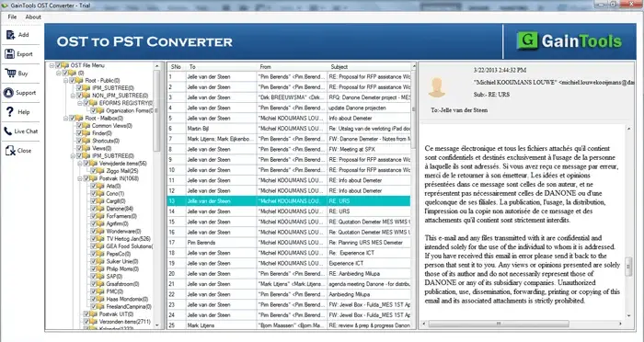Click the Danone(84) folder icon
The image size is (644, 342).
(x=100, y=209)
